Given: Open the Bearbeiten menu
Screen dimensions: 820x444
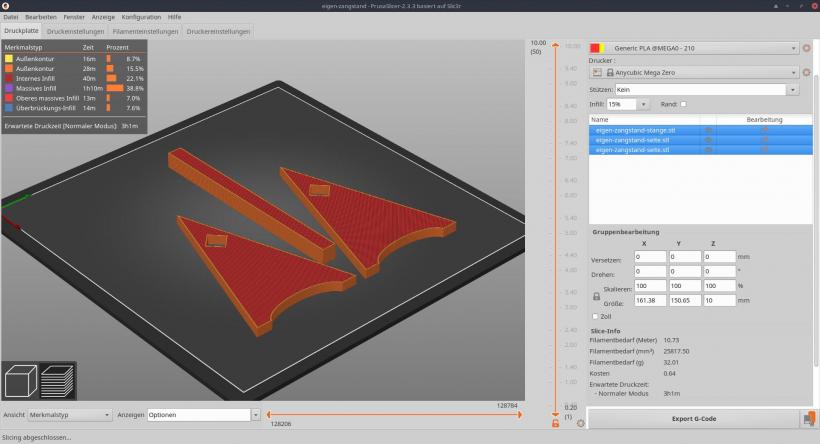Looking at the screenshot, I should coord(40,17).
